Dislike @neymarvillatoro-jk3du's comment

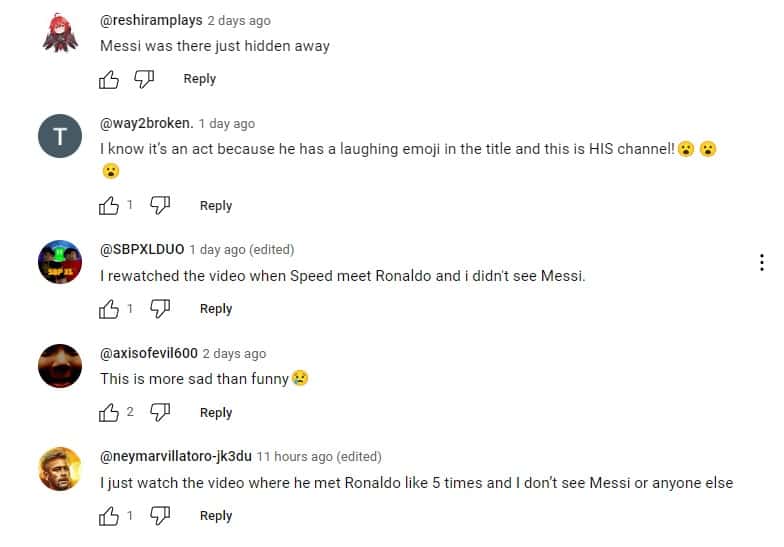point(161,516)
